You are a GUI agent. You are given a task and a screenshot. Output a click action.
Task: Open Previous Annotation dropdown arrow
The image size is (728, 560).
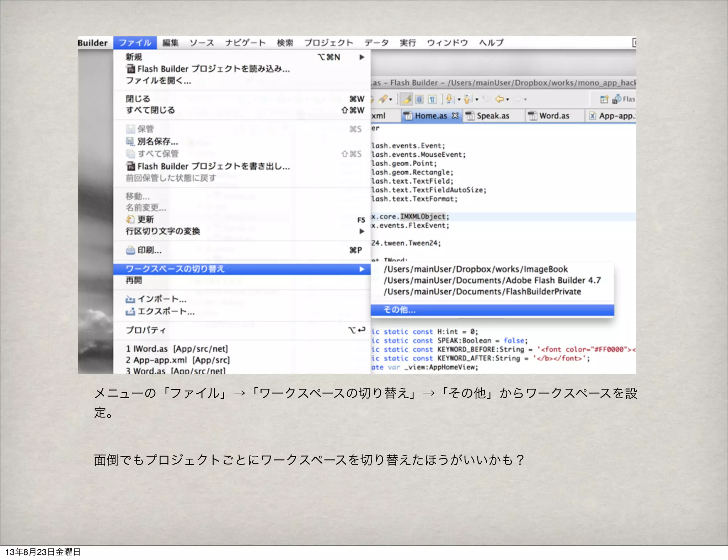click(477, 99)
